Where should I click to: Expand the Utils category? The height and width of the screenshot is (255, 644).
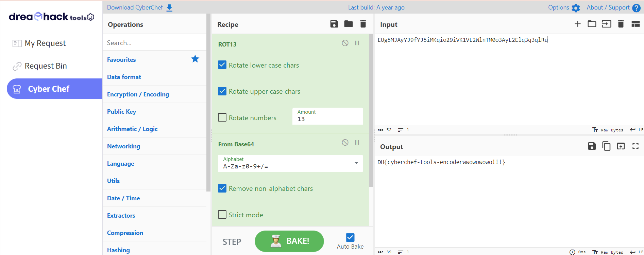point(155,181)
